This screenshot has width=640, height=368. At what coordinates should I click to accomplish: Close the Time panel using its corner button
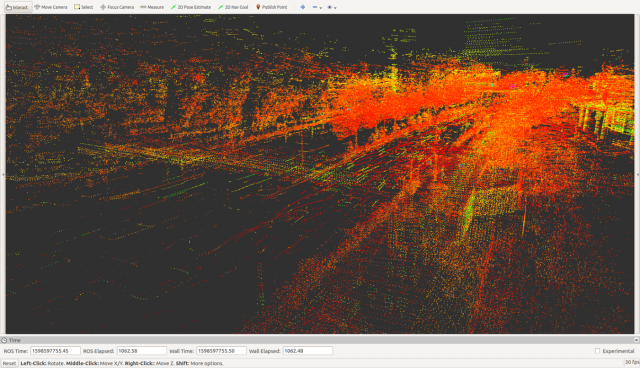(636, 340)
